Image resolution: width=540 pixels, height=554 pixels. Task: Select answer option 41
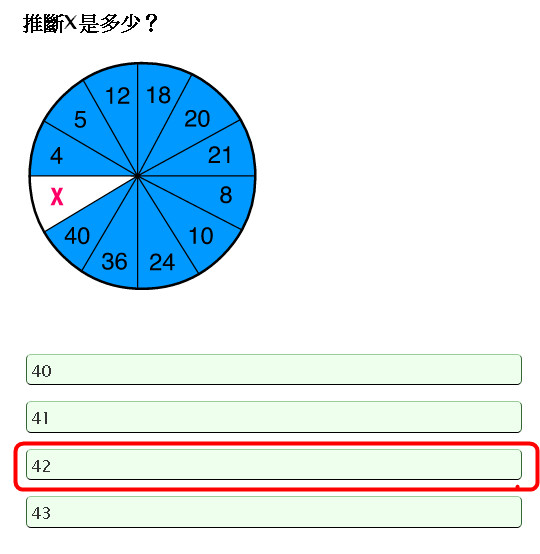(274, 417)
